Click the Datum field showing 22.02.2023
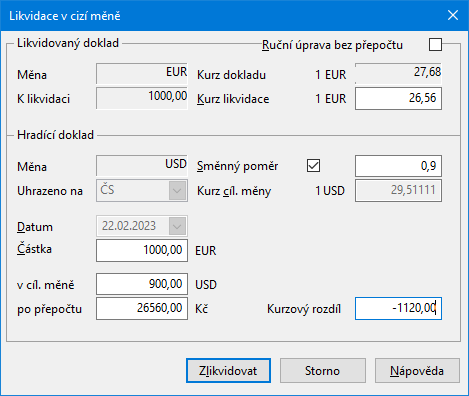The width and height of the screenshot is (469, 396). tap(133, 226)
